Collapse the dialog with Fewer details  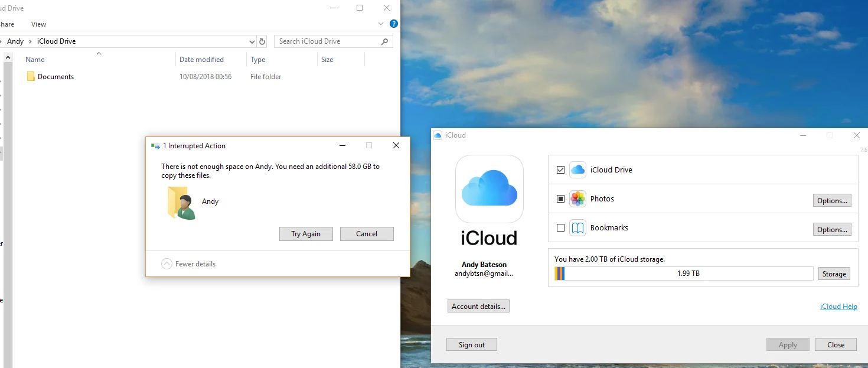[x=188, y=264]
